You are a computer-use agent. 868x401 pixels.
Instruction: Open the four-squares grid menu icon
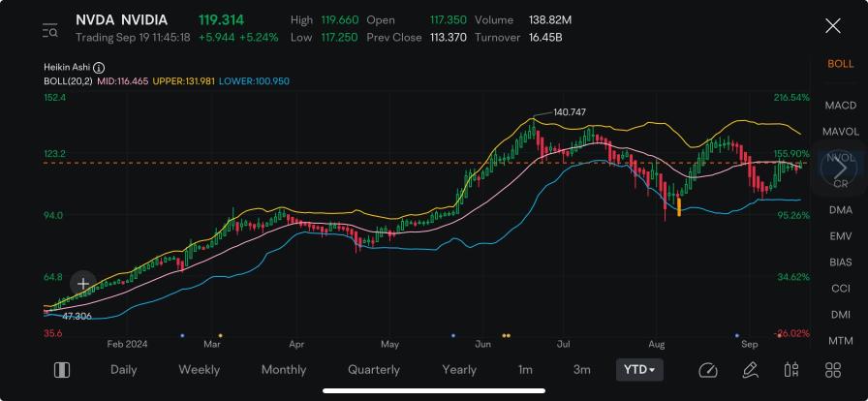click(x=832, y=370)
